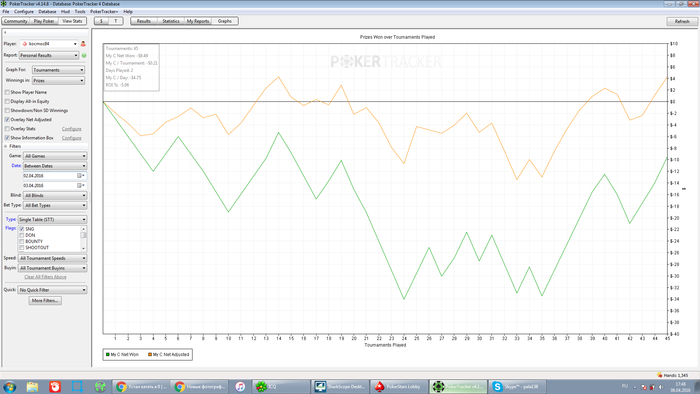
Task: Open Game dropdown showing All Games
Action: [x=55, y=156]
